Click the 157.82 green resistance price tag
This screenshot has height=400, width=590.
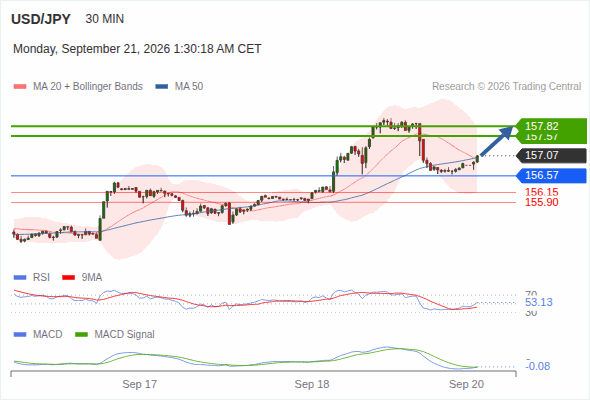click(552, 126)
